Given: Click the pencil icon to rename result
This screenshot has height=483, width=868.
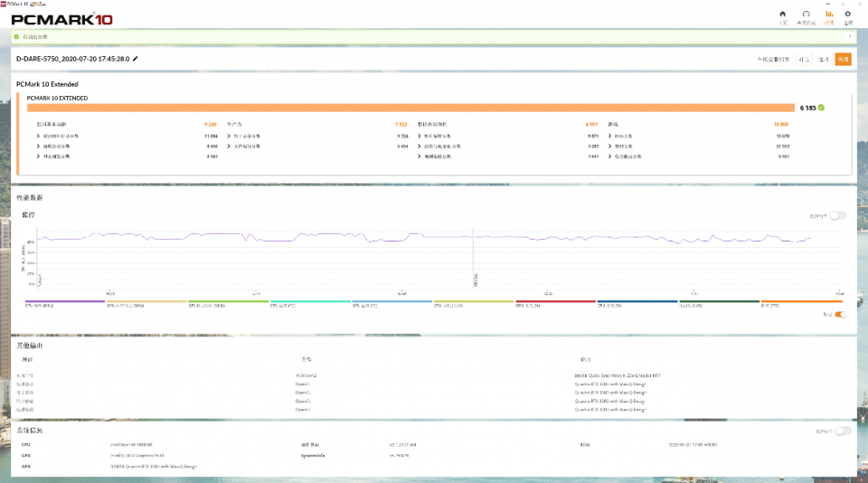Looking at the screenshot, I should (x=136, y=58).
